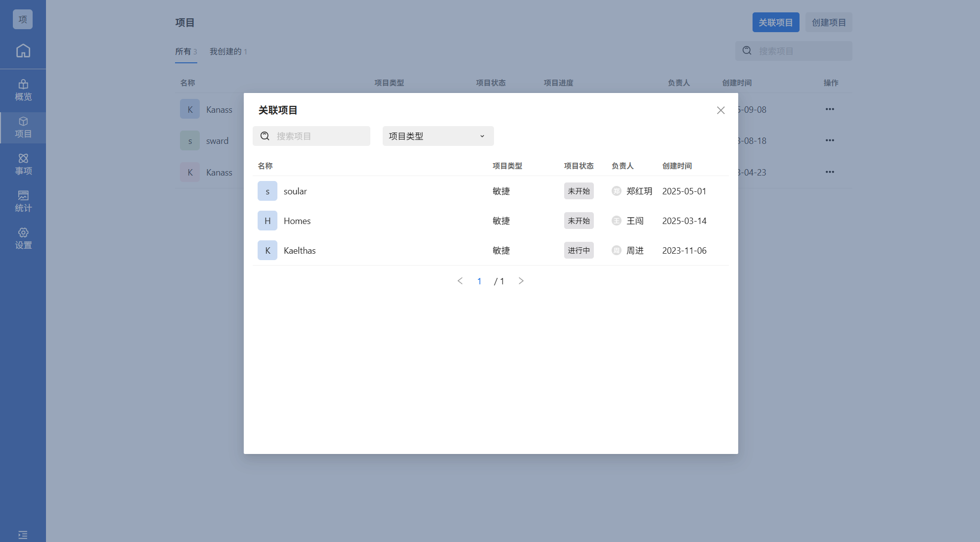980x542 pixels.
Task: Go to 概览 overview section
Action: 23,90
